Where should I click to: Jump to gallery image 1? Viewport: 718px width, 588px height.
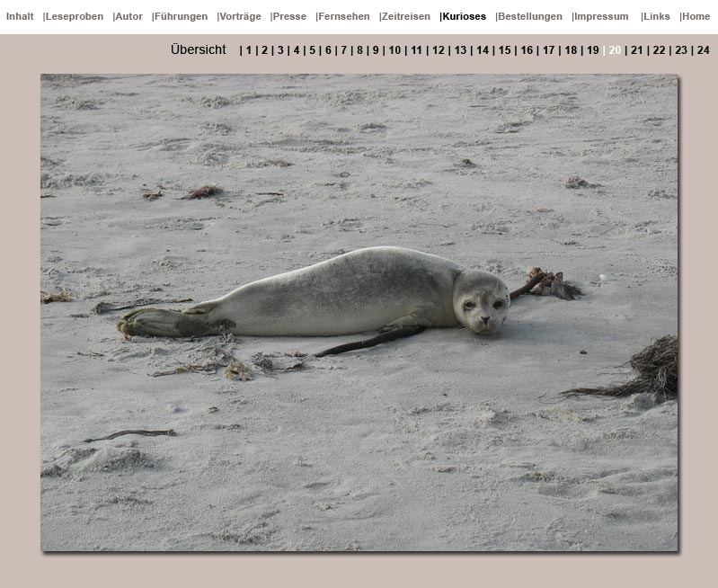pos(249,50)
